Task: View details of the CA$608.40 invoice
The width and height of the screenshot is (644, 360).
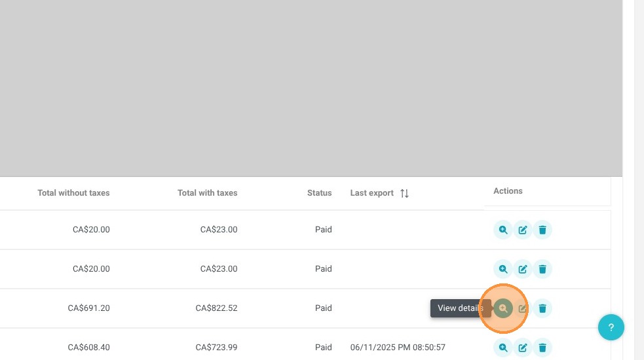Action: pos(502,348)
